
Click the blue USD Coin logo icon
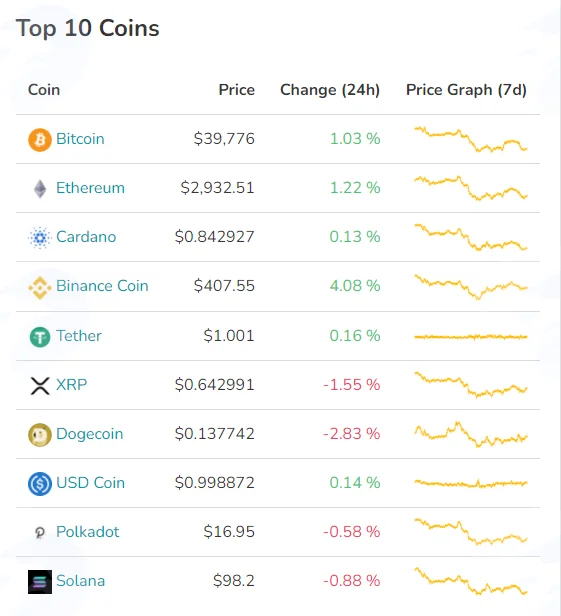[40, 484]
